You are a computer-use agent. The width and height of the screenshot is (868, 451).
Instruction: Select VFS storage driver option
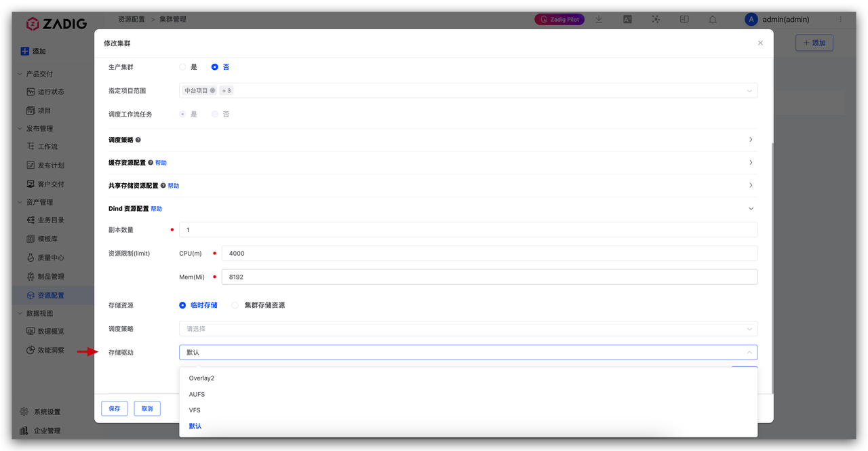pyautogui.click(x=468, y=410)
